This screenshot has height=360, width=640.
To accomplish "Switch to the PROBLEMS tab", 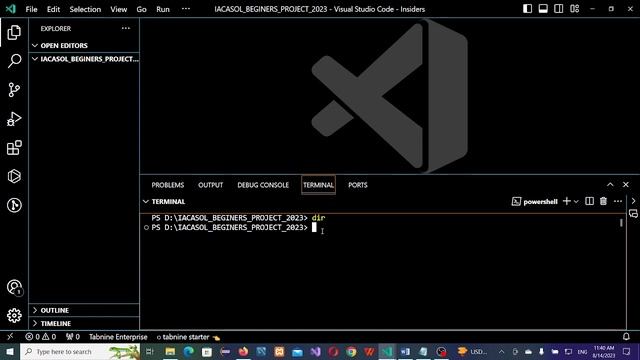I will [168, 185].
